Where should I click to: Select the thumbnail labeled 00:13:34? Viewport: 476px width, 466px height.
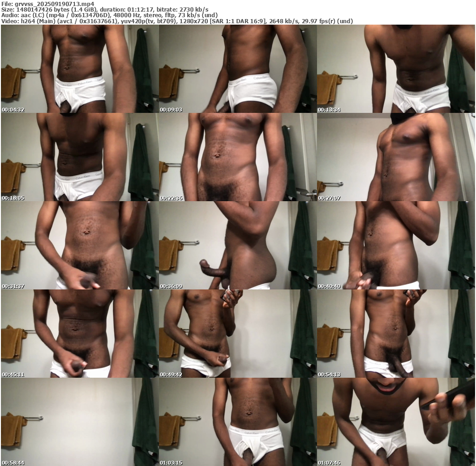click(396, 69)
